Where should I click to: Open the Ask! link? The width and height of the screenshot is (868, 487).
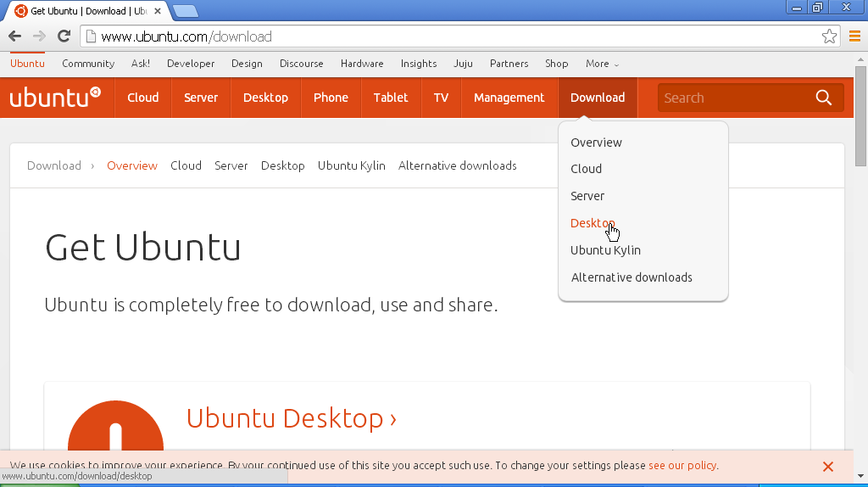pos(141,64)
